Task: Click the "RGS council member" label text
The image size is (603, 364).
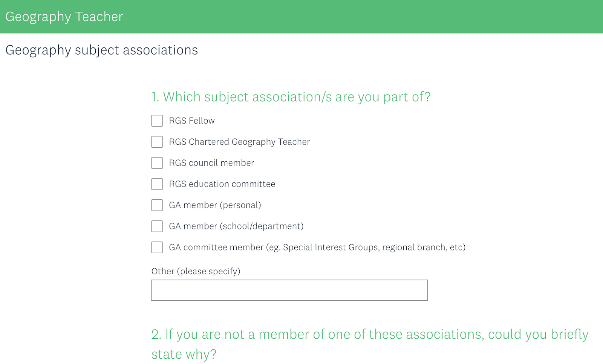Action: click(x=211, y=163)
